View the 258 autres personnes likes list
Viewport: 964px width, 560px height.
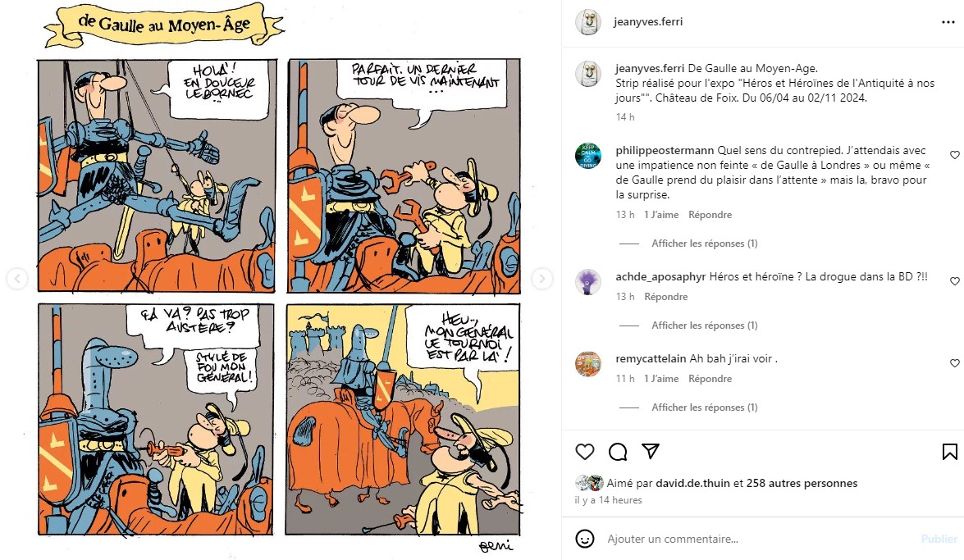[802, 483]
